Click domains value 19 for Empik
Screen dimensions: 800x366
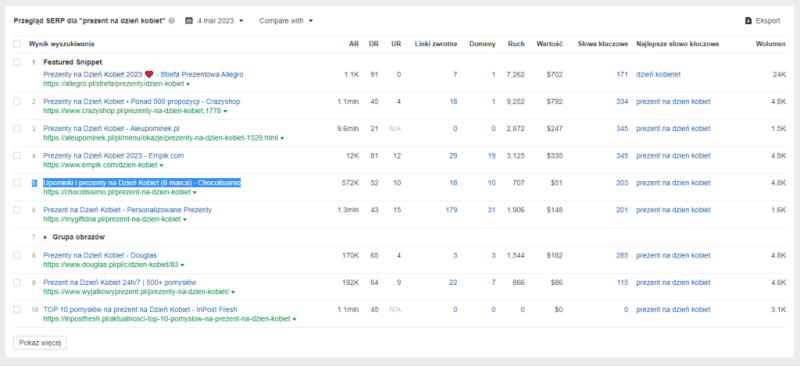pos(491,156)
